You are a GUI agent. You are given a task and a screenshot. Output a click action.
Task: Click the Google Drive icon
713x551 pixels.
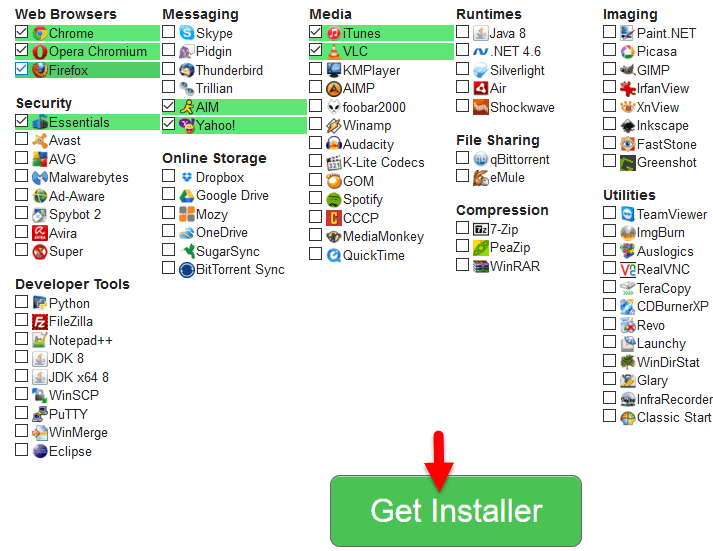(187, 196)
